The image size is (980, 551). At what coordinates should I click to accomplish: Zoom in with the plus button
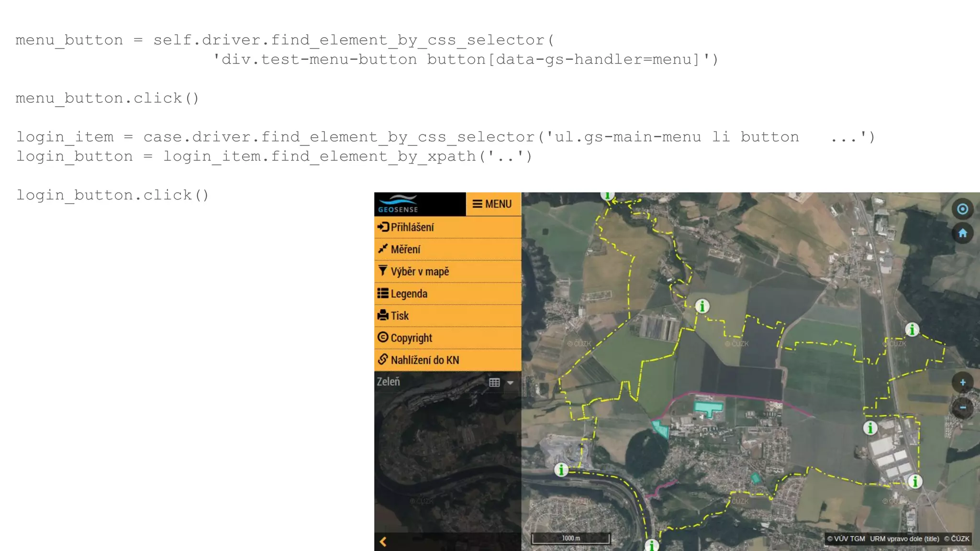[962, 383]
